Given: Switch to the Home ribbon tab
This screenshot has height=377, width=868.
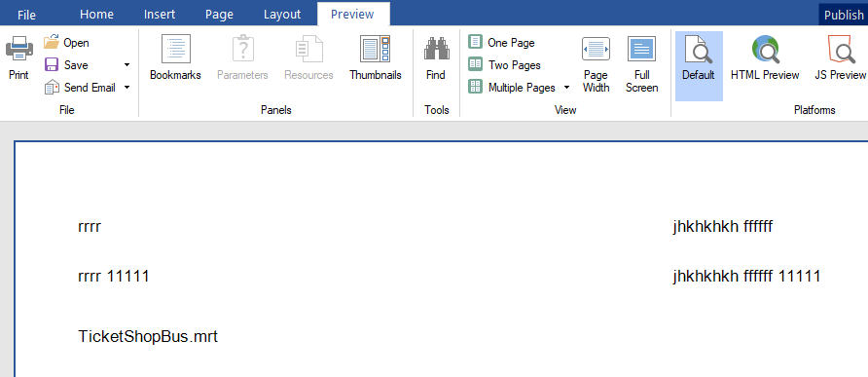Looking at the screenshot, I should (x=97, y=15).
